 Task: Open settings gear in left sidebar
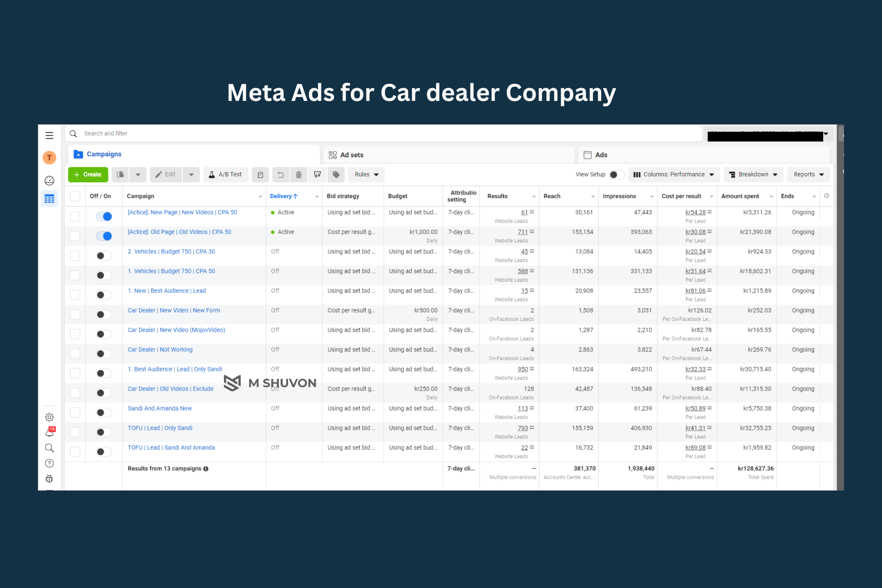49,417
